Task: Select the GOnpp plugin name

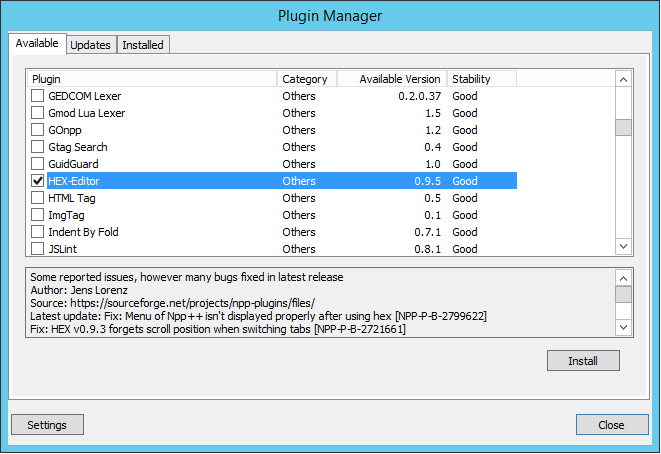Action: point(65,130)
